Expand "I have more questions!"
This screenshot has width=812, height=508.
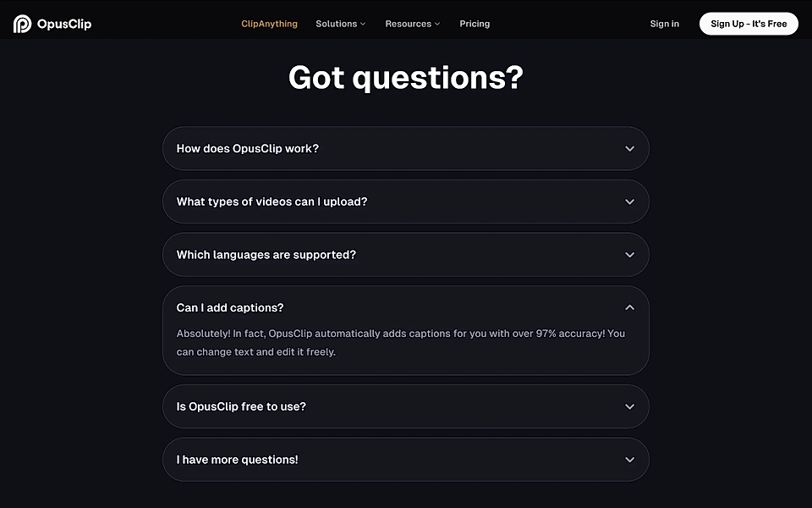tap(406, 459)
